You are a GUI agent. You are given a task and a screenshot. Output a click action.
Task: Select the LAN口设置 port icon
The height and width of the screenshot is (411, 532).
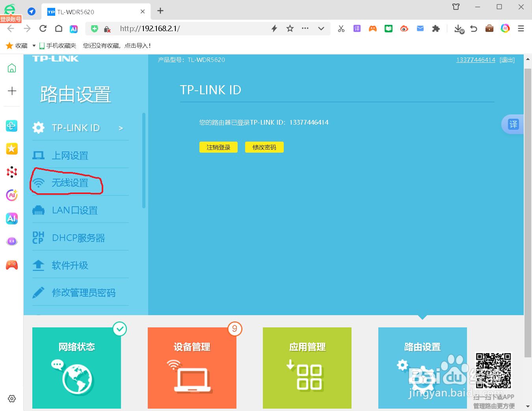(38, 210)
